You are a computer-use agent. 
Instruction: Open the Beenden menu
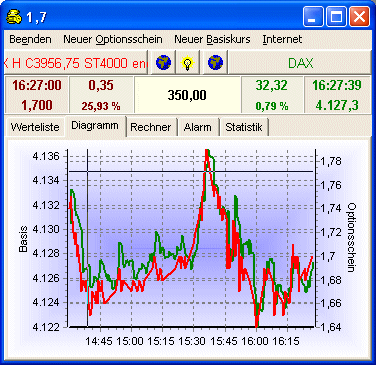pyautogui.click(x=30, y=39)
